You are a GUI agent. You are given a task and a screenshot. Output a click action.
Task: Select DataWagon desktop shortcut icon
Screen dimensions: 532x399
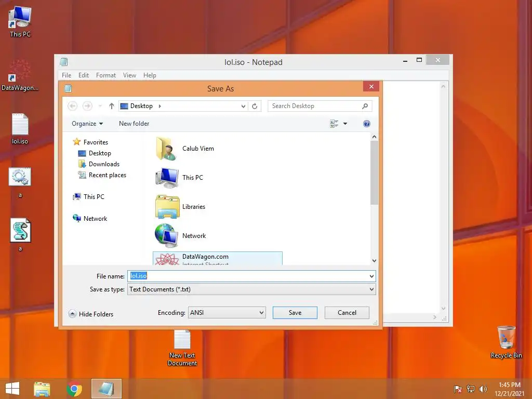click(x=20, y=75)
